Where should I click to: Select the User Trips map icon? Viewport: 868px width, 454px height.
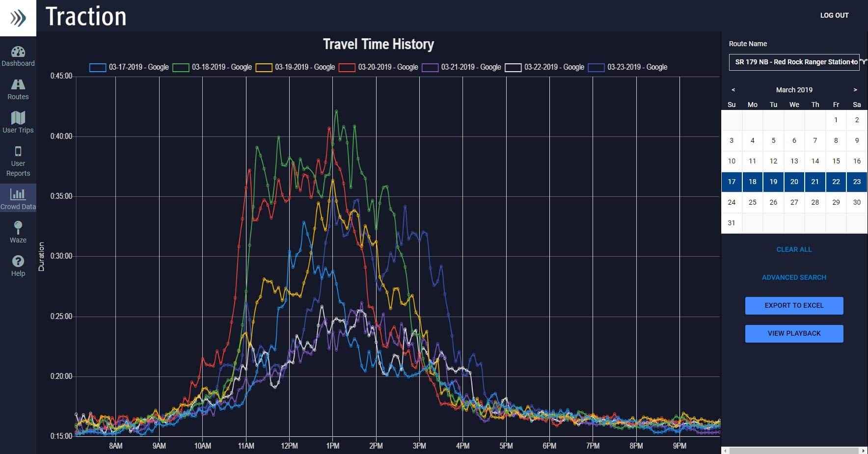point(18,118)
